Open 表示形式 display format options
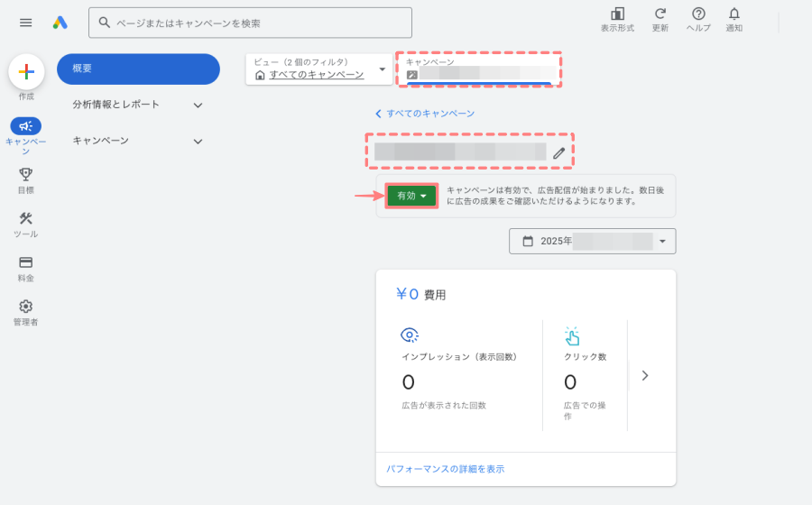The image size is (812, 505). [x=617, y=20]
